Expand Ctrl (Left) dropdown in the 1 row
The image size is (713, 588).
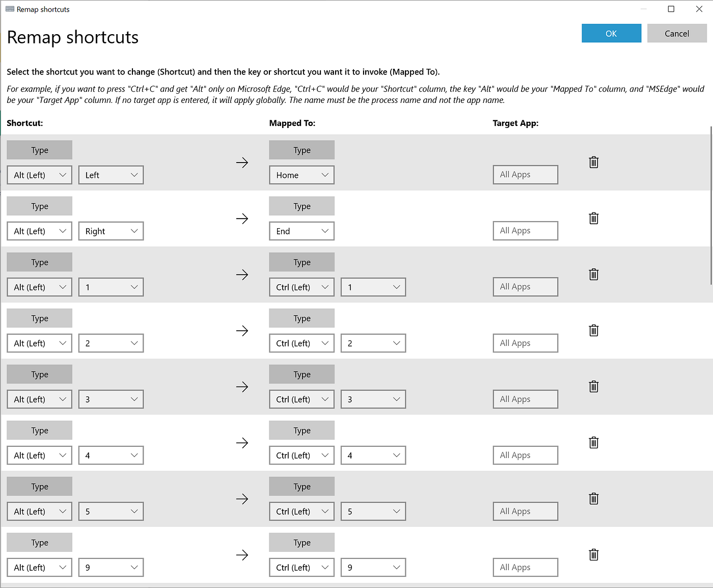[x=301, y=287]
